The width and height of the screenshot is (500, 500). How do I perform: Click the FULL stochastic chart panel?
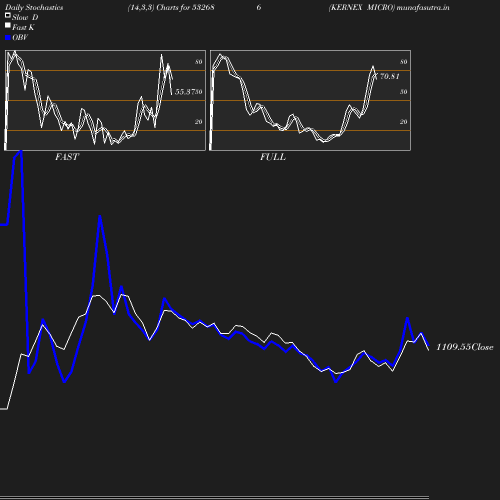(310, 100)
